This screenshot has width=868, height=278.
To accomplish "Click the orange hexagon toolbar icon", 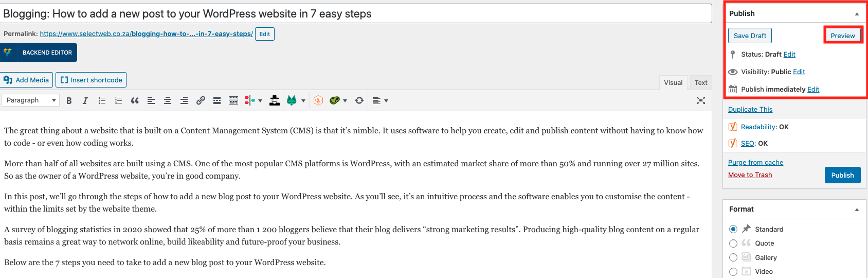I will [318, 100].
